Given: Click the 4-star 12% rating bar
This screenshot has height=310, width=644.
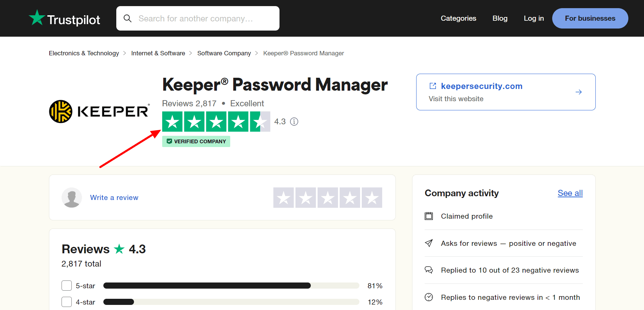Looking at the screenshot, I should (x=231, y=302).
